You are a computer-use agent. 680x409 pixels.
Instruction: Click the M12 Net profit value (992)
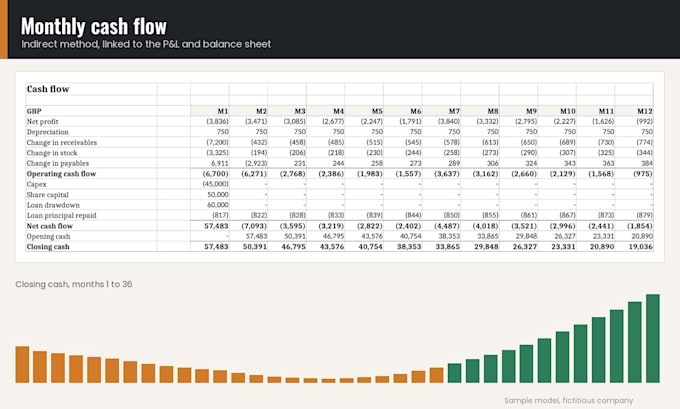point(644,121)
